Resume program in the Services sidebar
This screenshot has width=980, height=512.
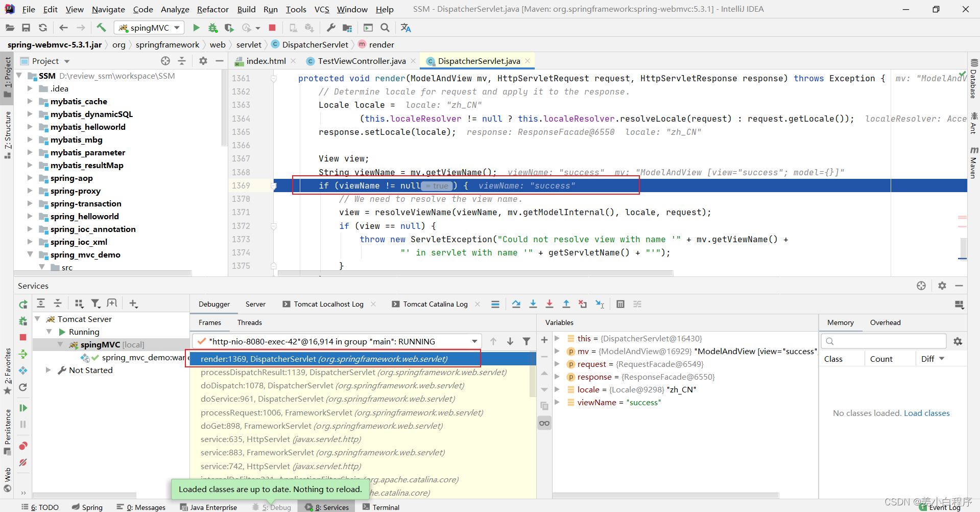[x=23, y=408]
